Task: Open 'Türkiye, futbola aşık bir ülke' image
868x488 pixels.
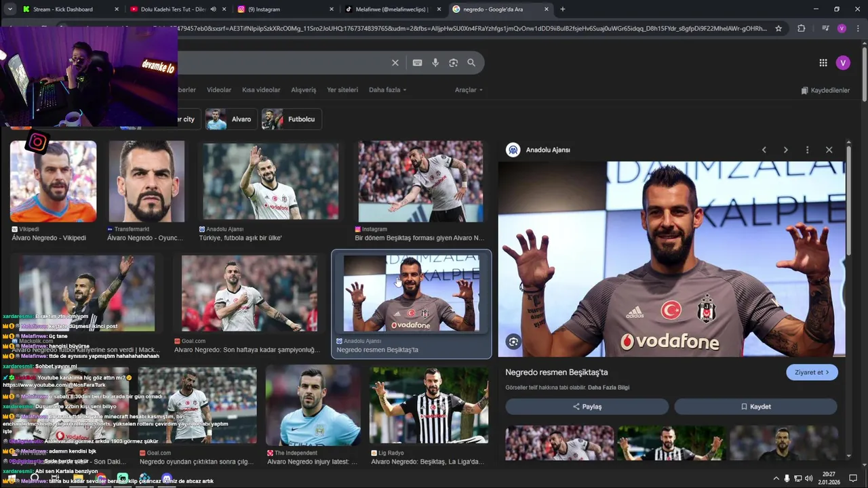Action: point(271,181)
